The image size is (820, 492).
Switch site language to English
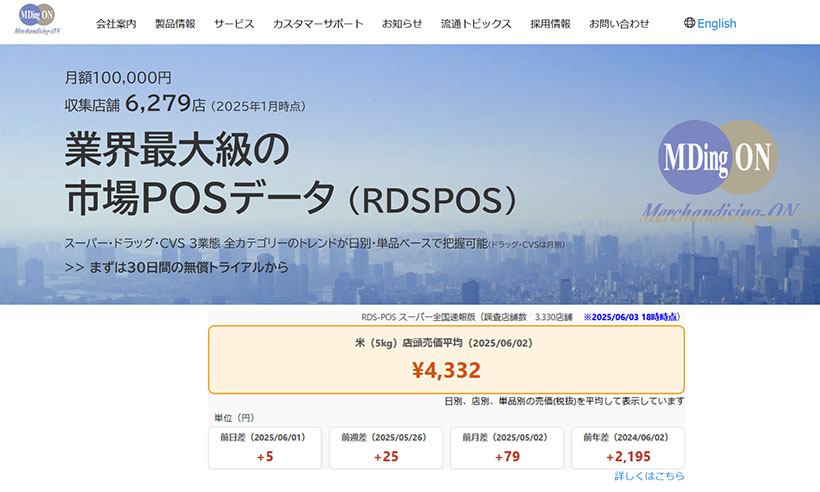716,24
